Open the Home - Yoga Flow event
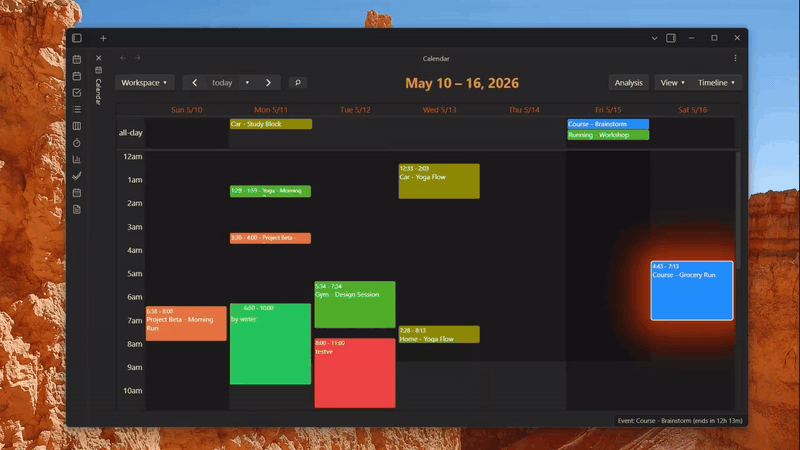Viewport: 800px width, 450px height. [439, 335]
